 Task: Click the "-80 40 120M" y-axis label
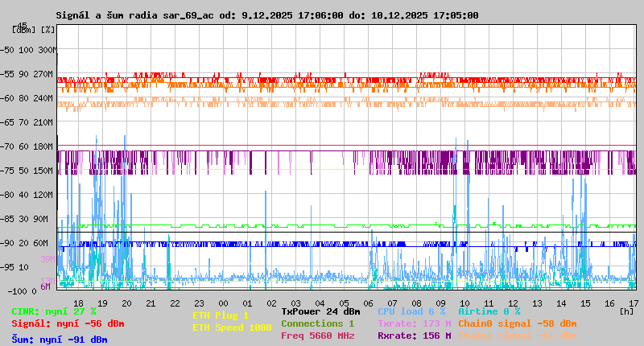click(x=27, y=195)
